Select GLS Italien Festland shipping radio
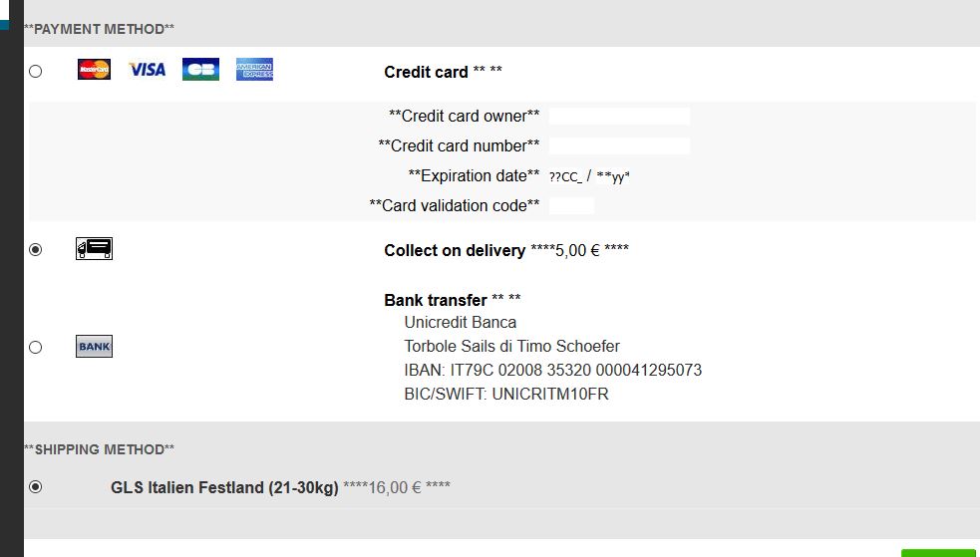This screenshot has height=557, width=980. tap(36, 487)
